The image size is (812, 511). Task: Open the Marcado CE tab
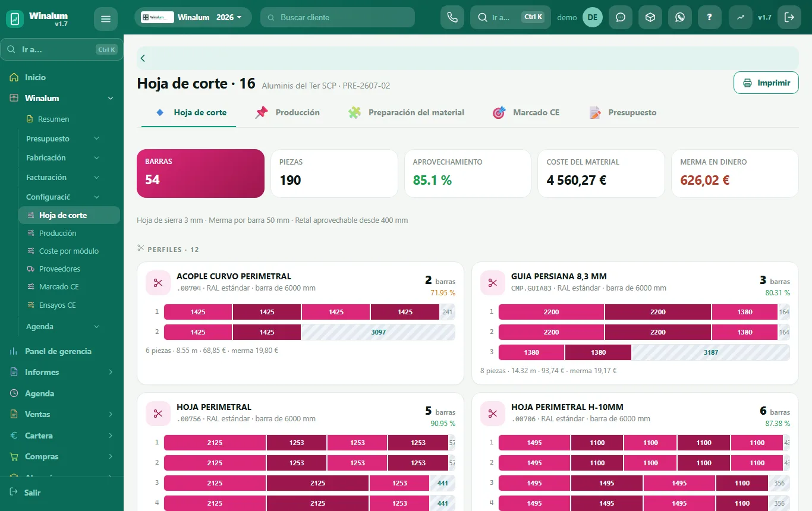pyautogui.click(x=527, y=112)
